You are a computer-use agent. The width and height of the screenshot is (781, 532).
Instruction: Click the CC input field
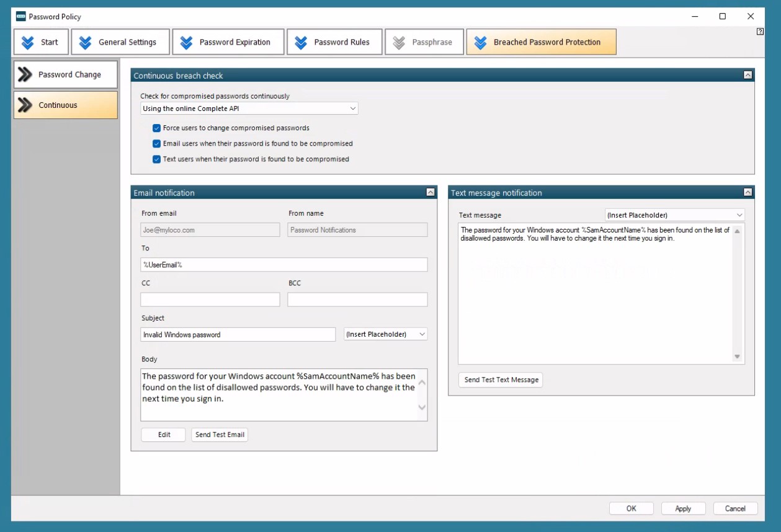pyautogui.click(x=210, y=299)
